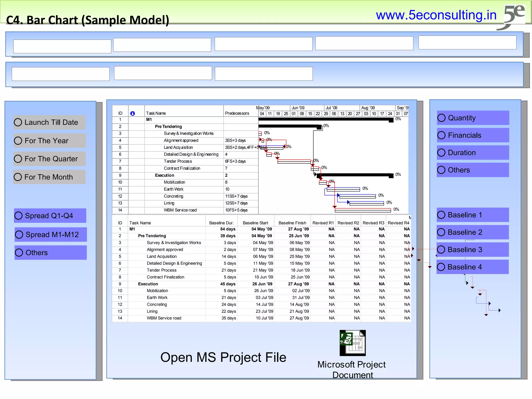Open the Microsoft Project Document icon
The width and height of the screenshot is (532, 399).
point(353,343)
